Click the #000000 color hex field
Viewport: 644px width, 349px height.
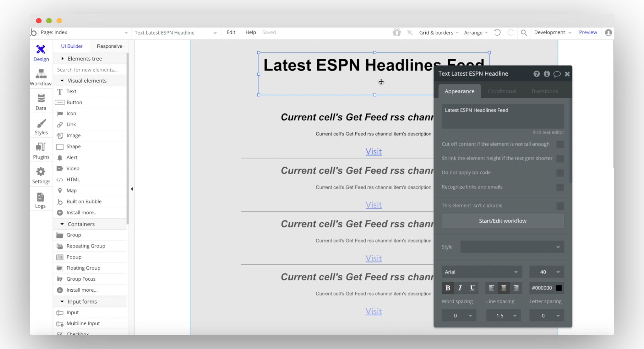[542, 288]
